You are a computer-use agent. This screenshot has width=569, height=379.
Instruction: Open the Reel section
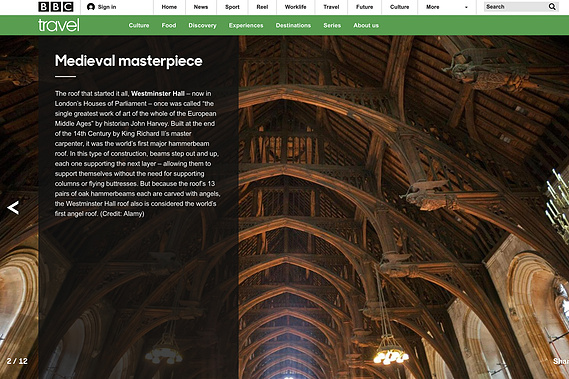click(x=262, y=7)
